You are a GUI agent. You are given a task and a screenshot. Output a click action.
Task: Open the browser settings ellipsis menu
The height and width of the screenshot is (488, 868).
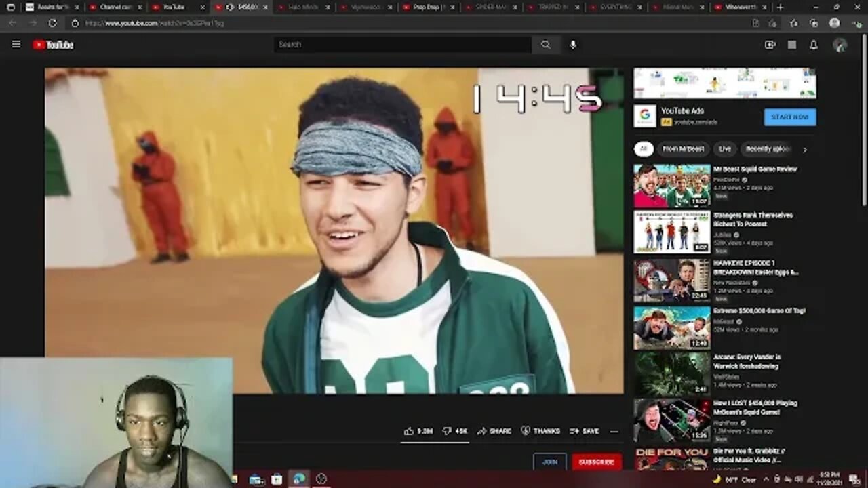(855, 23)
